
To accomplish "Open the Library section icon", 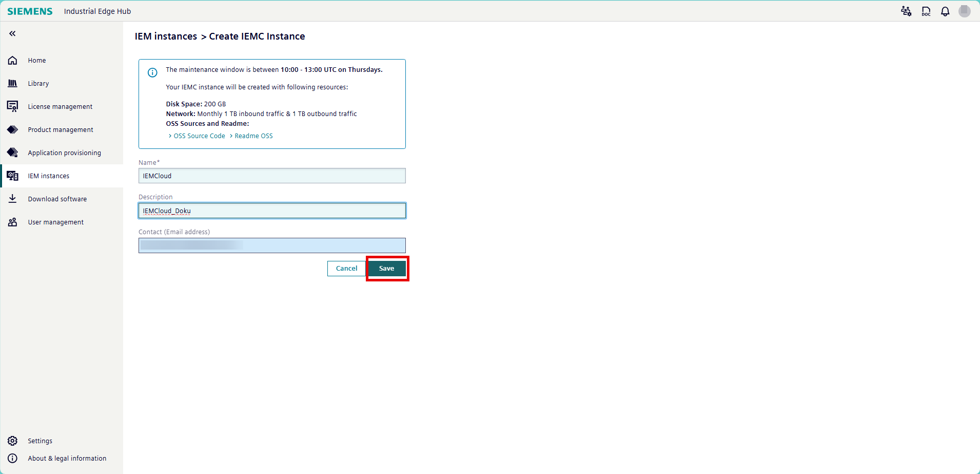I will [x=12, y=83].
